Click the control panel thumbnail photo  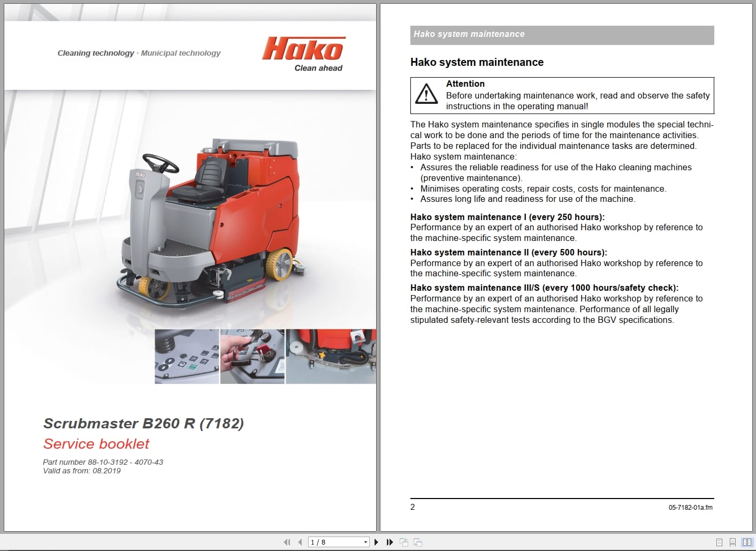187,356
